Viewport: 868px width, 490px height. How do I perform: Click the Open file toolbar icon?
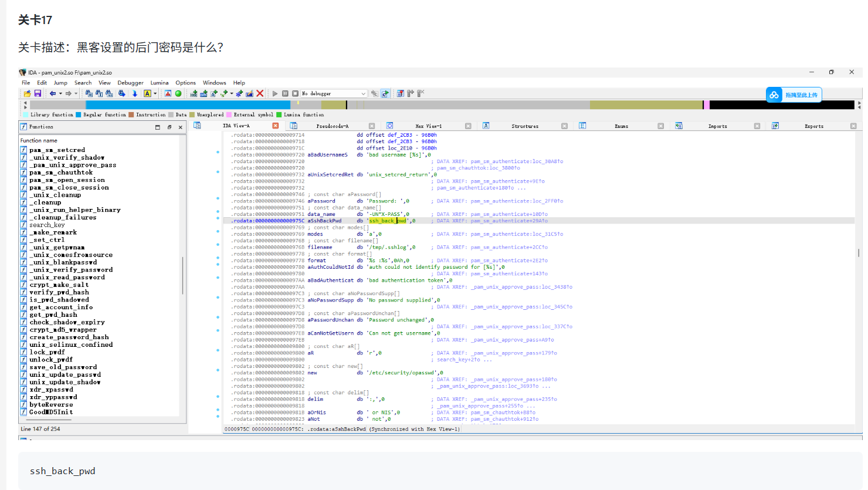tap(27, 93)
